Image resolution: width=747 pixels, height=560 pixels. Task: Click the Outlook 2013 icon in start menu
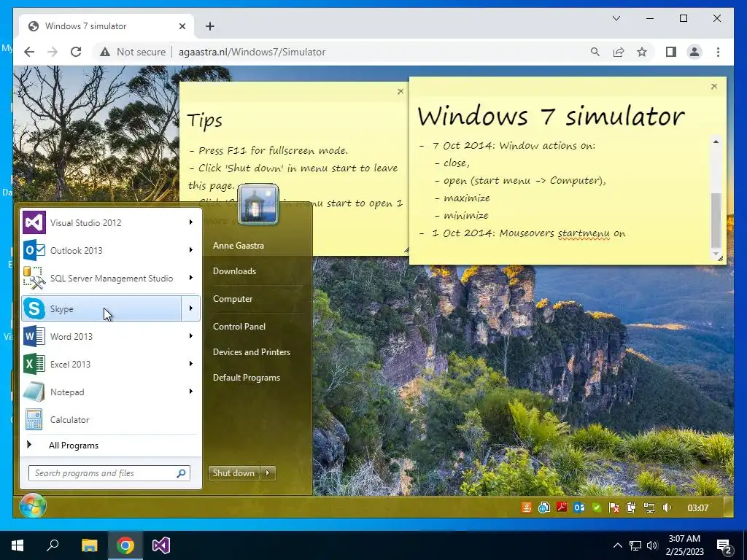click(34, 250)
